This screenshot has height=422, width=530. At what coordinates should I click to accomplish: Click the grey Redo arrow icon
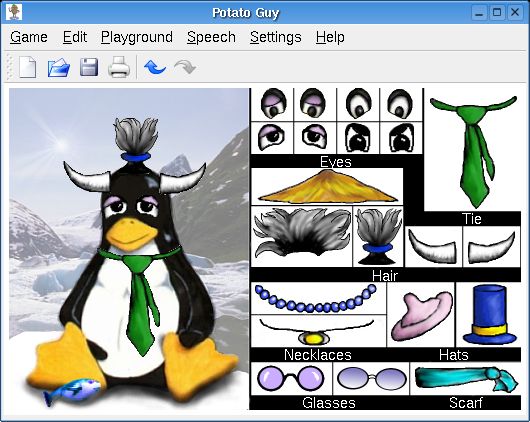[185, 67]
